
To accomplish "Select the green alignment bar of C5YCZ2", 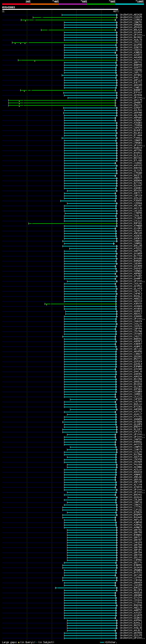I will coord(65,42).
